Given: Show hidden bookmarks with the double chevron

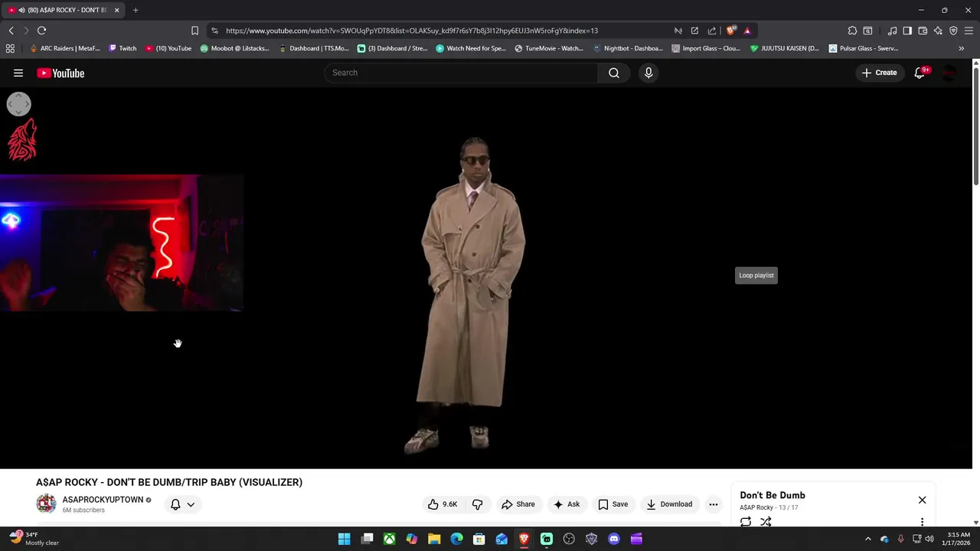Looking at the screenshot, I should click(961, 48).
